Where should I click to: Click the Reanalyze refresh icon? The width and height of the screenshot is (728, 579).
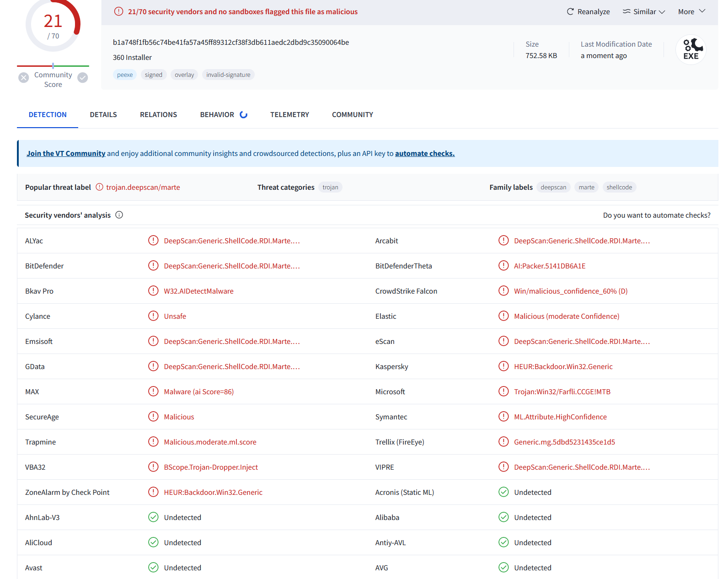pyautogui.click(x=570, y=12)
